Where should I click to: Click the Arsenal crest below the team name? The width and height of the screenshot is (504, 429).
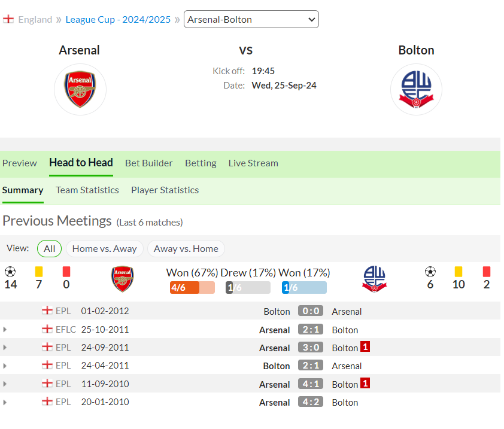click(80, 89)
